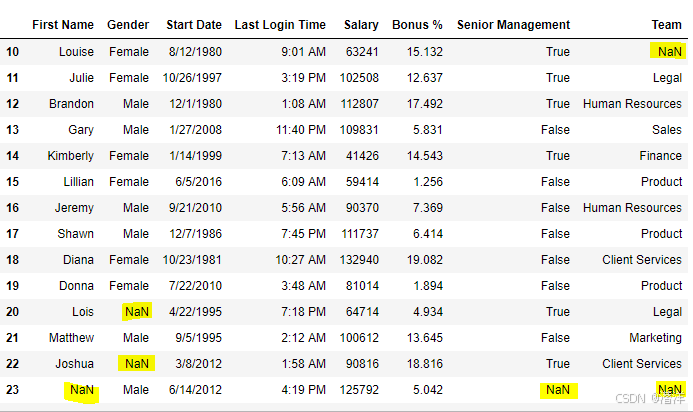
Task: Click the name Brandon in row 12
Action: tap(71, 103)
